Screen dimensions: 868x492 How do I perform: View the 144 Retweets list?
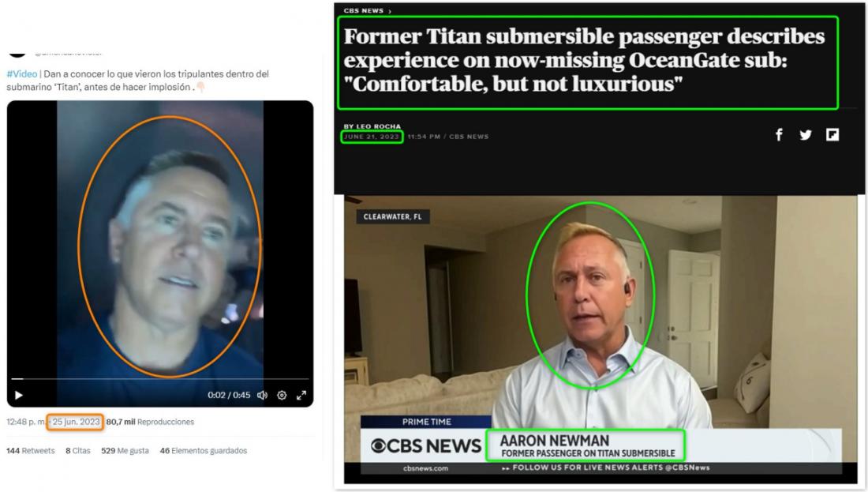click(x=31, y=450)
